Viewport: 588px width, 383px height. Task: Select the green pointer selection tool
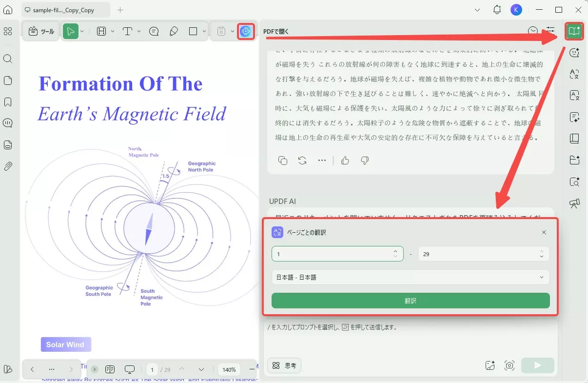pos(71,31)
